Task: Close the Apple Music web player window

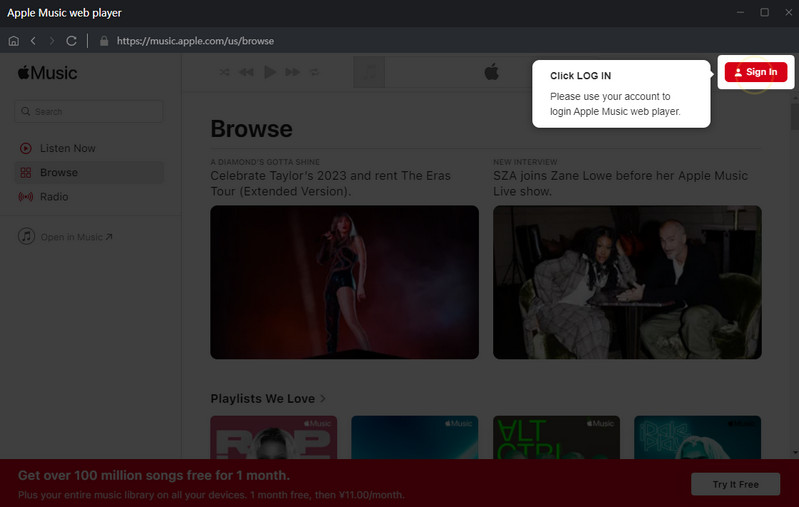Action: coord(788,12)
